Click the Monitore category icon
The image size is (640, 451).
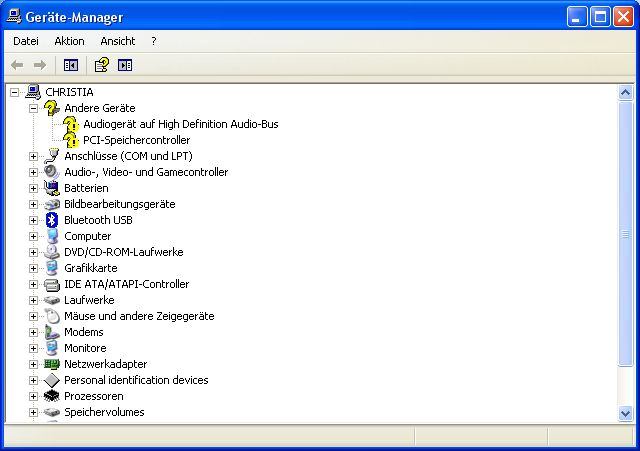pyautogui.click(x=52, y=348)
